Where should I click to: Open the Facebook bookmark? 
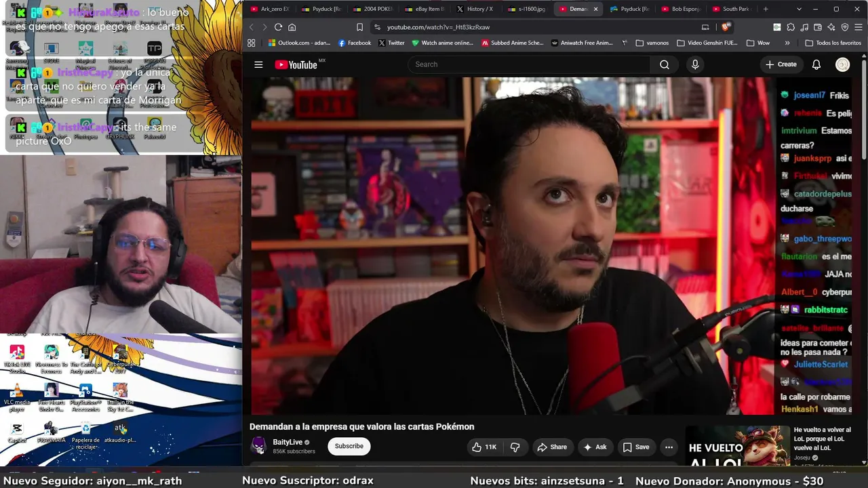354,43
